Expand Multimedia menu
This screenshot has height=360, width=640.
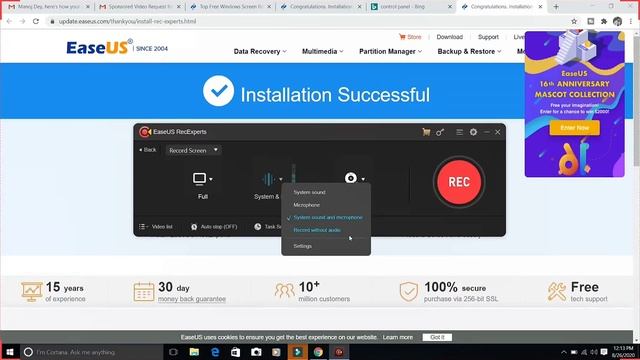point(322,51)
